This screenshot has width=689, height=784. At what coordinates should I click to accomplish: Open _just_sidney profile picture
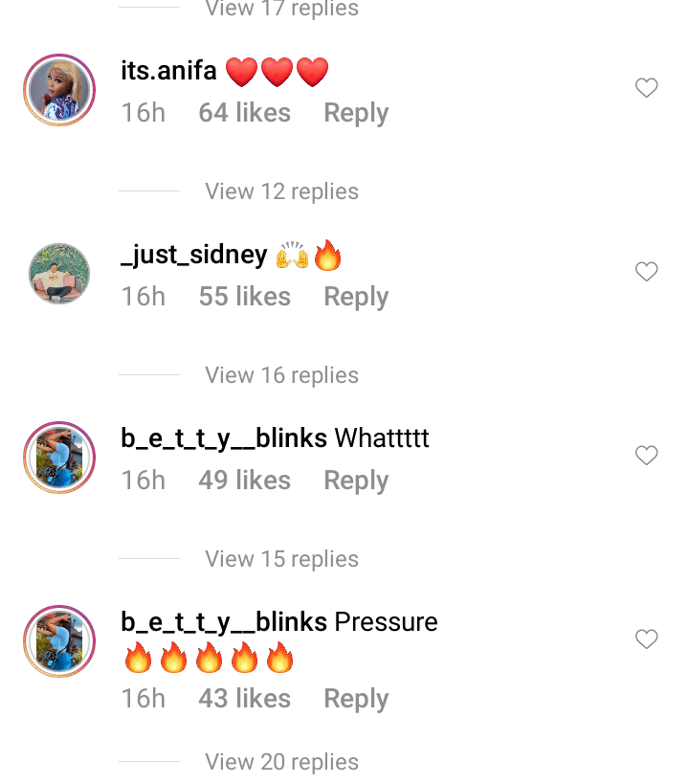click(x=59, y=274)
